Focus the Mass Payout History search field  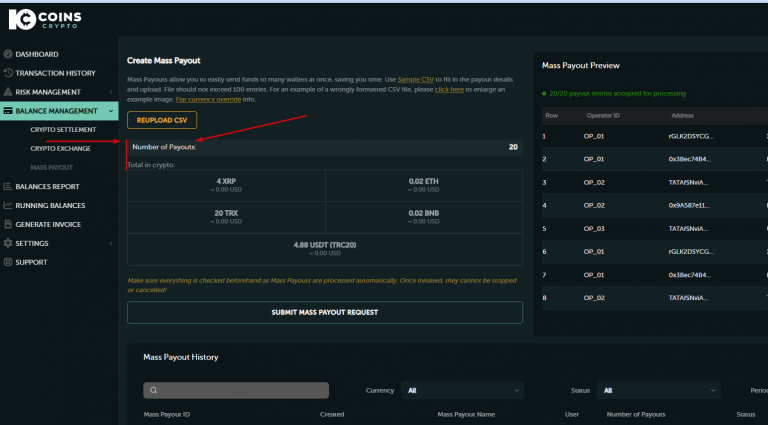(x=236, y=390)
